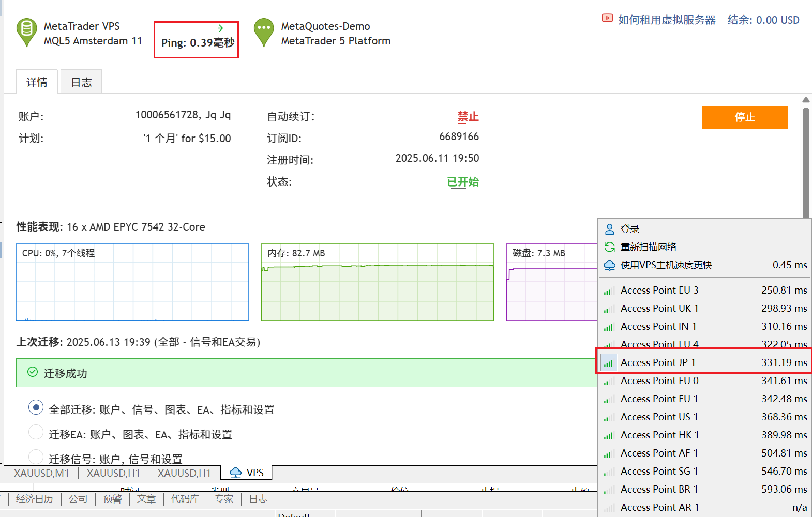Open the 日志 toolbox tab at bottom
Screen dimensions: 812x517
(x=258, y=499)
